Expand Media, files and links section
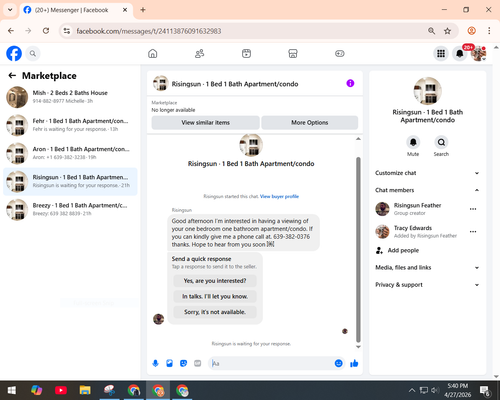The height and width of the screenshot is (400, 500). pyautogui.click(x=427, y=267)
